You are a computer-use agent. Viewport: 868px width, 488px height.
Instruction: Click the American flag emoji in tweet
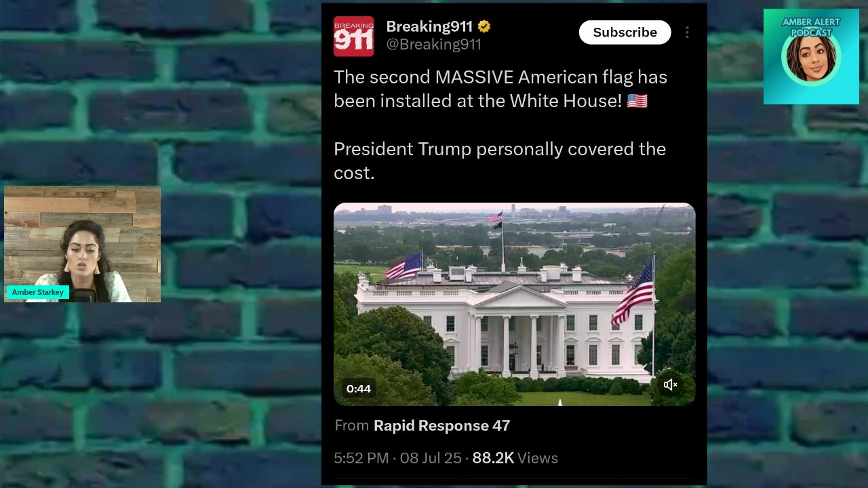637,102
